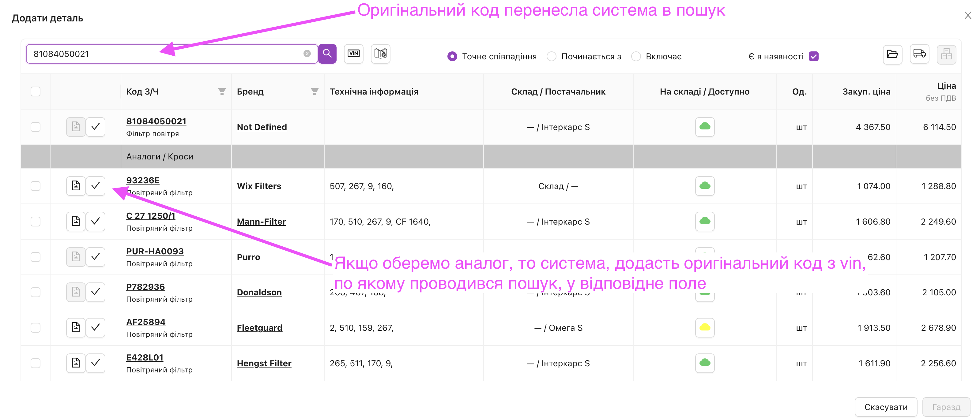The image size is (980, 418).
Task: Toggle the select-all header checkbox
Action: click(36, 91)
